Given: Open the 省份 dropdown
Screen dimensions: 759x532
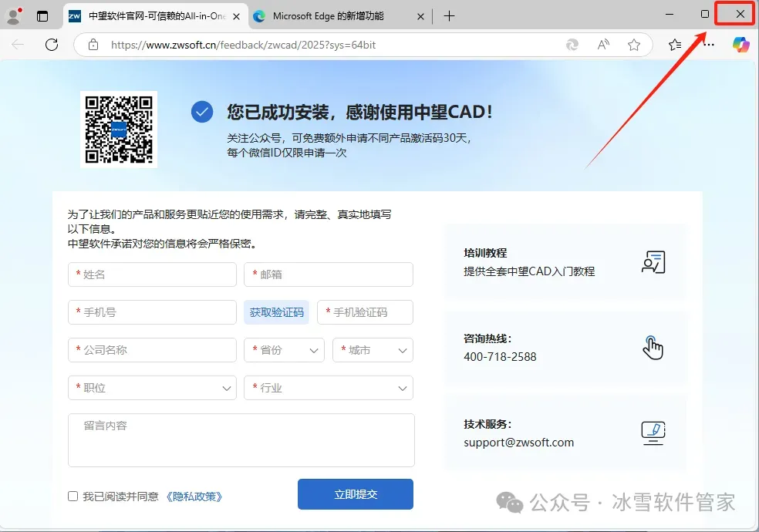Looking at the screenshot, I should (284, 350).
